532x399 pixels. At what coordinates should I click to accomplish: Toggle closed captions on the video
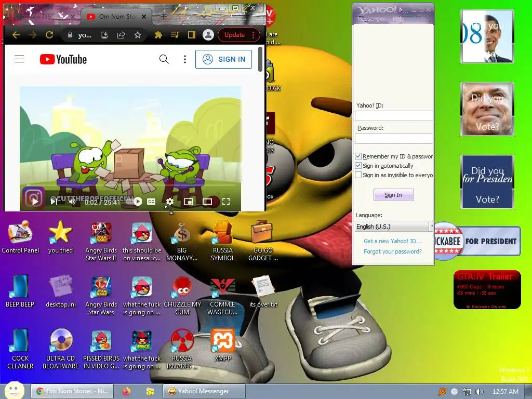click(151, 202)
